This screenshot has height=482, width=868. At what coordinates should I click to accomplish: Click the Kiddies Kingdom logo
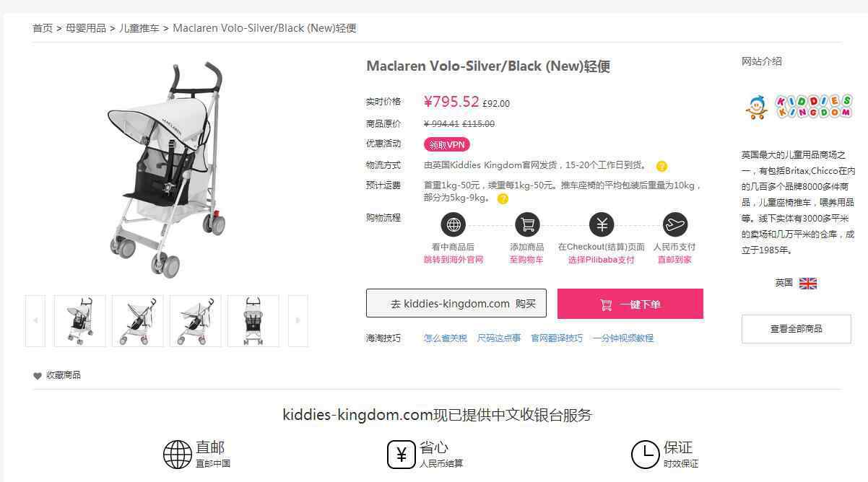(x=799, y=107)
